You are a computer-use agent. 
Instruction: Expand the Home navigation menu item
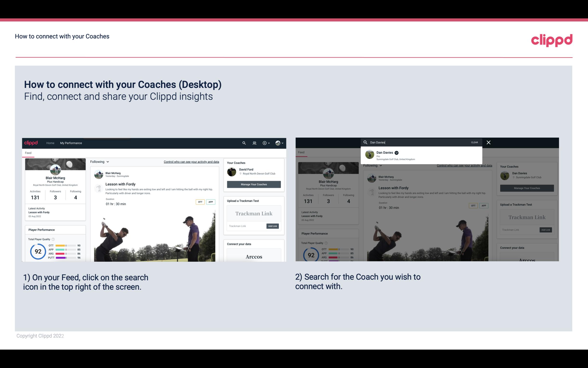pyautogui.click(x=50, y=143)
